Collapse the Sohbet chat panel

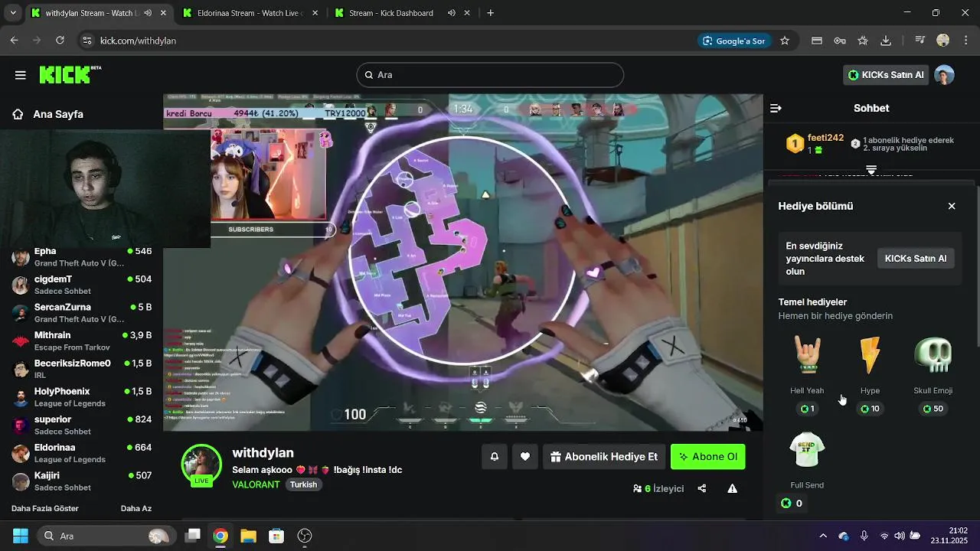776,108
